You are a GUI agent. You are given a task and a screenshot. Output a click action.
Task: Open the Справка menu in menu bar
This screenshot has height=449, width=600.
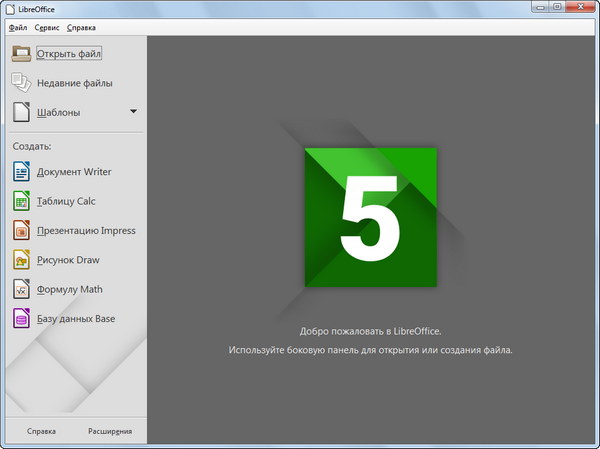(x=81, y=27)
